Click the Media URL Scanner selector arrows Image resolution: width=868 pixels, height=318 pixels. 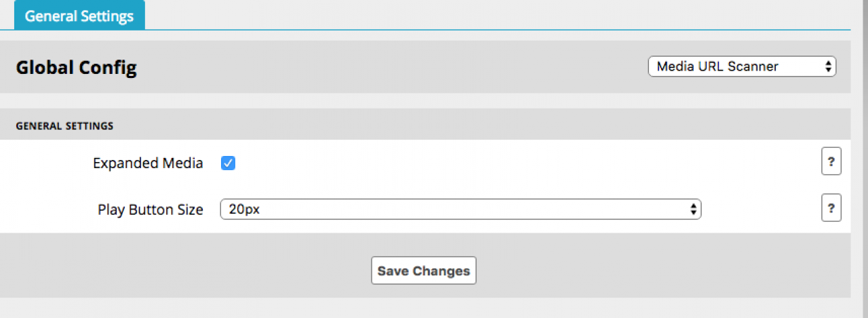(828, 66)
